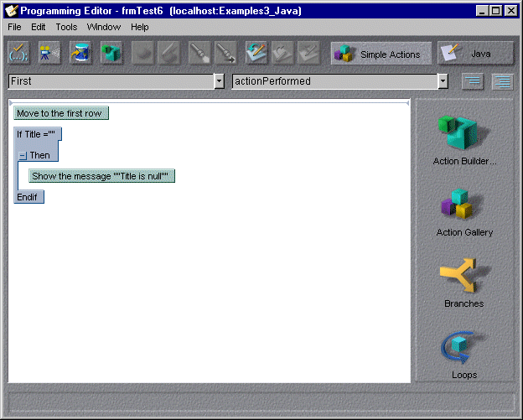Open the Edit menu
Viewport: 523px width, 420px height.
[38, 27]
